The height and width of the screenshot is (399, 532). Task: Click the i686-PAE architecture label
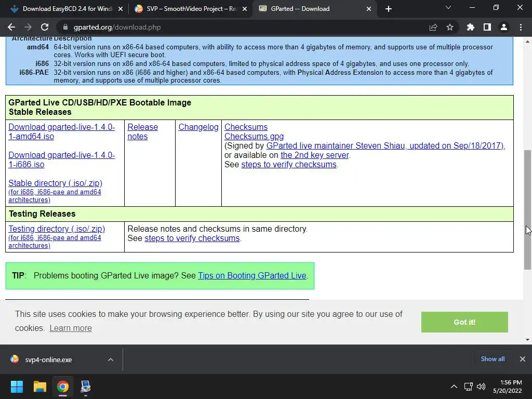click(34, 72)
